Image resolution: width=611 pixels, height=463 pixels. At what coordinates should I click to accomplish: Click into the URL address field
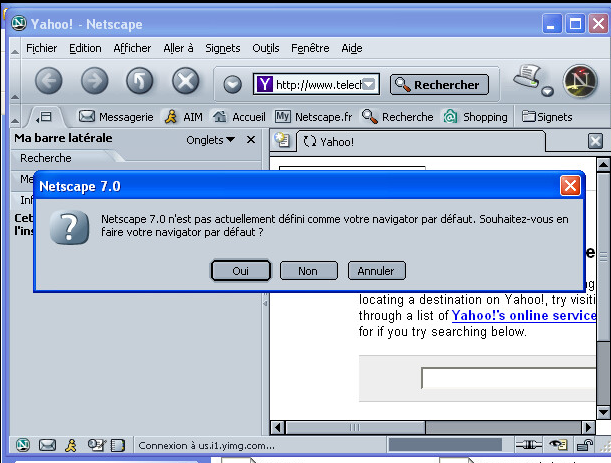318,84
